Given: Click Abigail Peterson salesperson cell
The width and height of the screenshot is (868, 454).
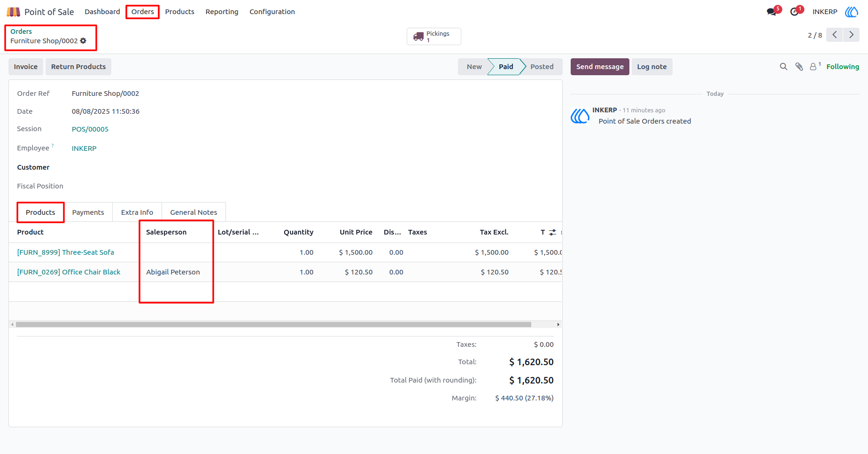Looking at the screenshot, I should (x=173, y=272).
